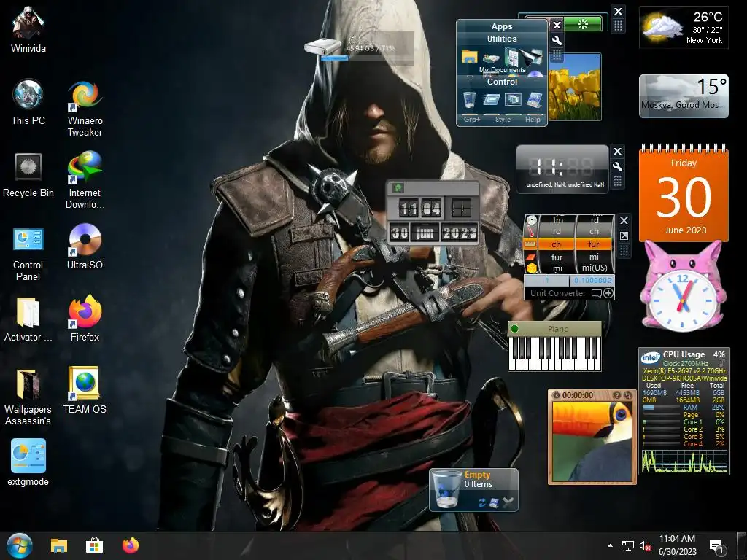Open Microsoft Store from taskbar

pyautogui.click(x=94, y=545)
